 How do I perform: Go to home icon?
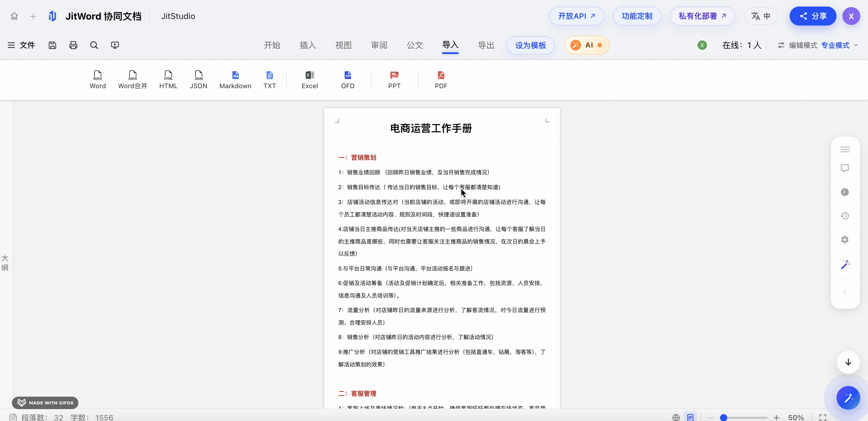click(14, 16)
